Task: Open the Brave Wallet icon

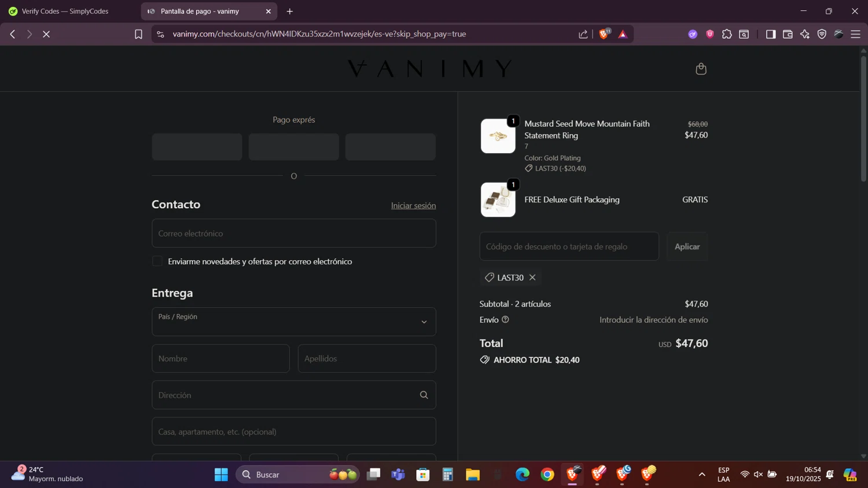Action: [x=788, y=34]
